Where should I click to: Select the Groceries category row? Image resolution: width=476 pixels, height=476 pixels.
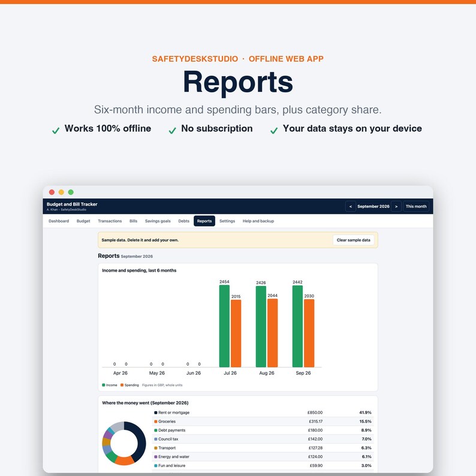(263, 421)
